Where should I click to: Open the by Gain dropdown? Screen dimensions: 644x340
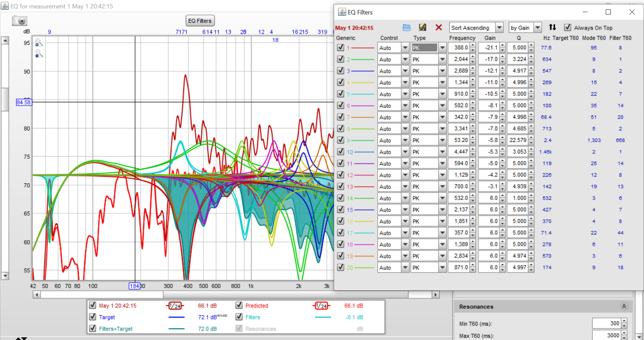click(x=538, y=28)
